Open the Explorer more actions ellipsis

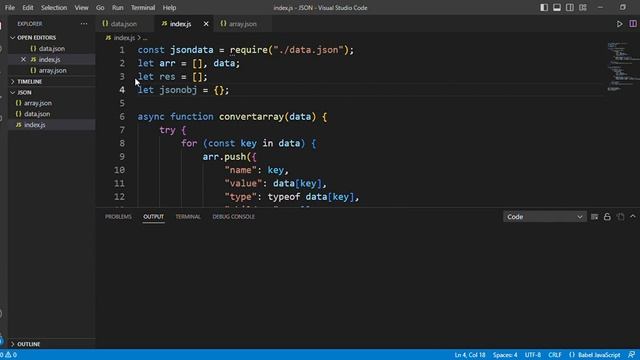pos(84,24)
